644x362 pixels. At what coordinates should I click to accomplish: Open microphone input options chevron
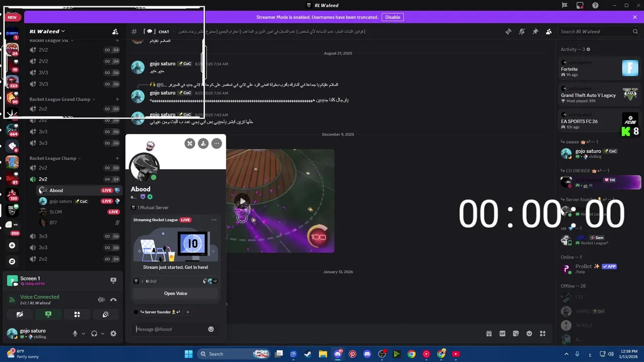pyautogui.click(x=84, y=333)
